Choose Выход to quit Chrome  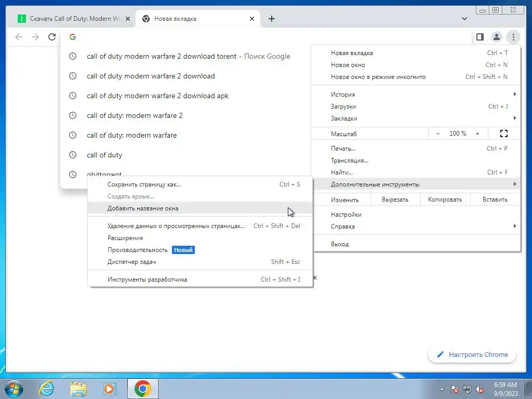[416, 244]
